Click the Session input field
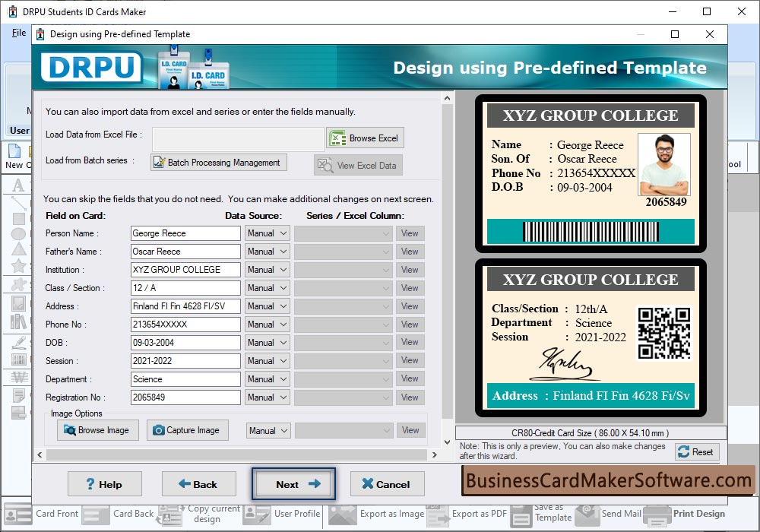Image resolution: width=760 pixels, height=532 pixels. (x=185, y=361)
